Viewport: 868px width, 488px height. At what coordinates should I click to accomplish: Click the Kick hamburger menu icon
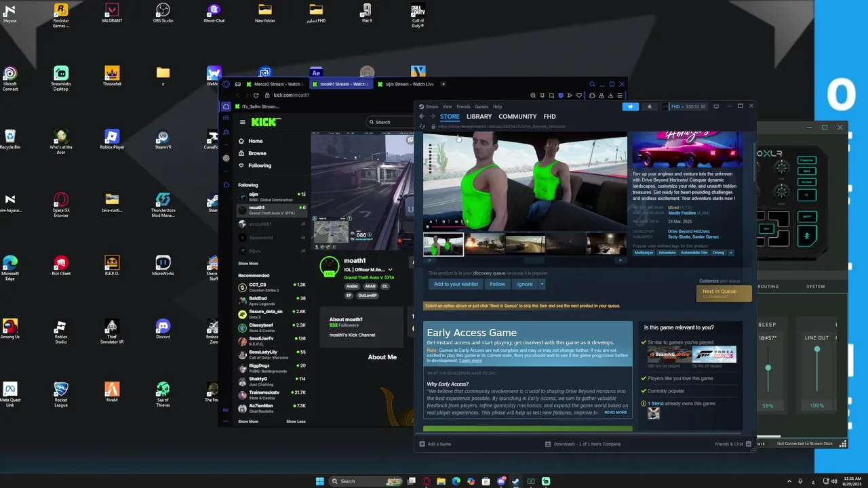coord(242,122)
